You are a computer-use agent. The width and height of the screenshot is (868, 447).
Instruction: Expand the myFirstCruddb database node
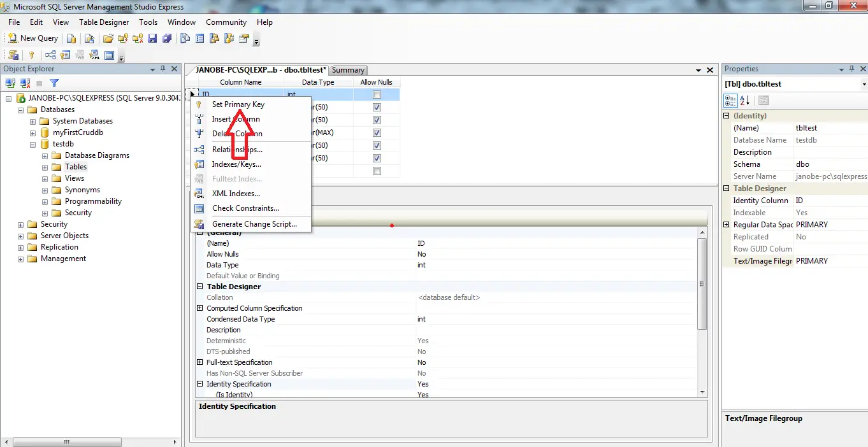(33, 132)
